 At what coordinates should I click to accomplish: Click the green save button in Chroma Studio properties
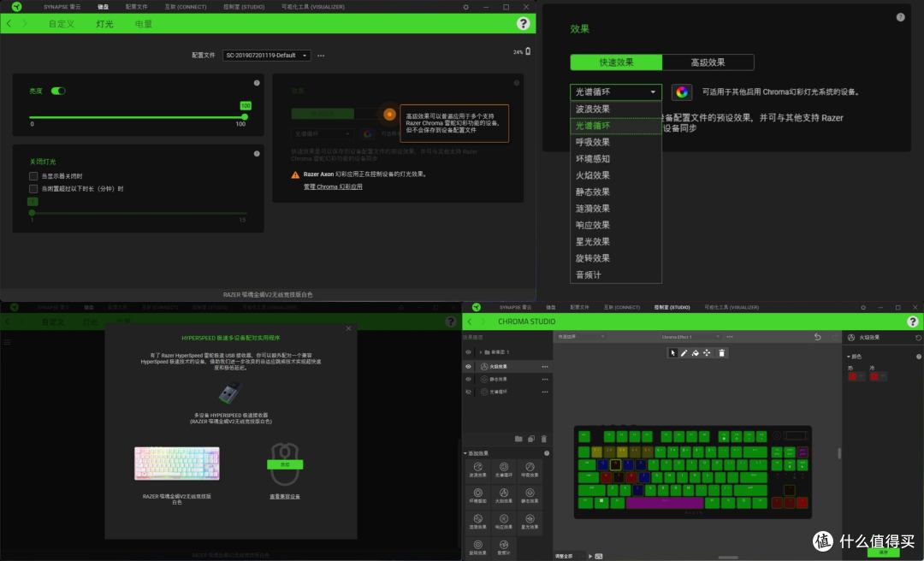(883, 552)
